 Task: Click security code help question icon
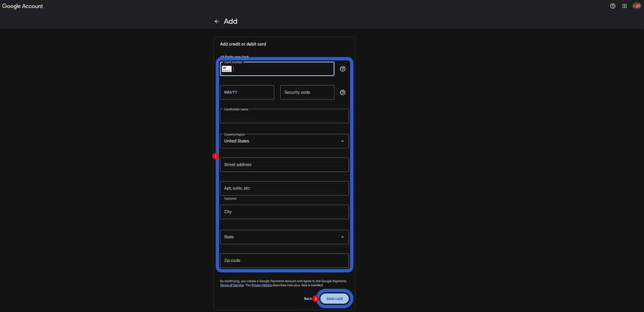coord(342,92)
